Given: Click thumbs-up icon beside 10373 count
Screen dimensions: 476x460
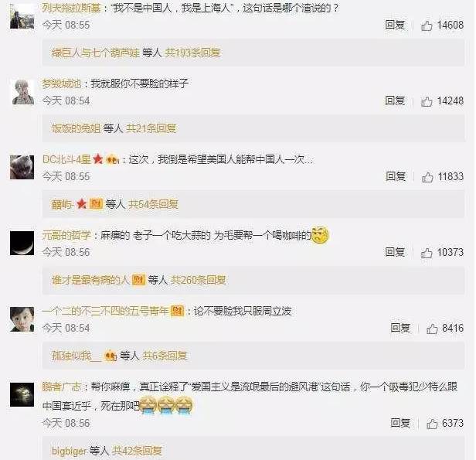Looking at the screenshot, I should [x=427, y=253].
